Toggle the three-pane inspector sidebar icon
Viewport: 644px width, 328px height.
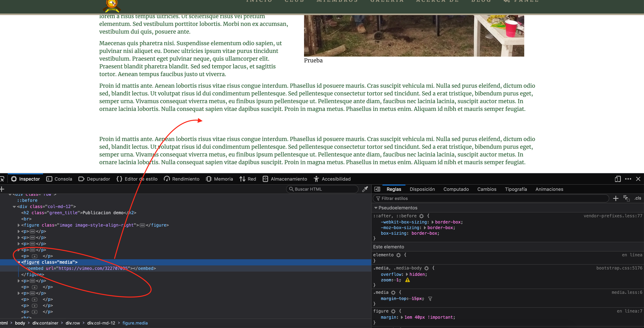click(377, 189)
